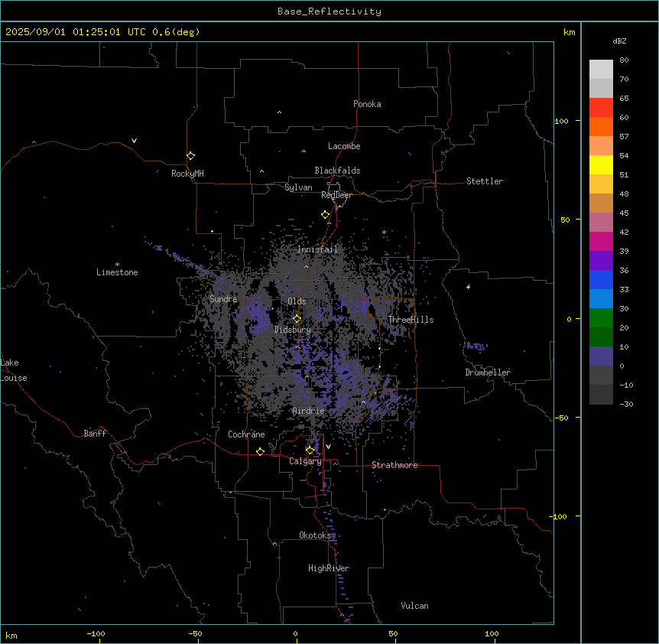
Task: Click the Base_Reflectivity title text
Action: (329, 11)
